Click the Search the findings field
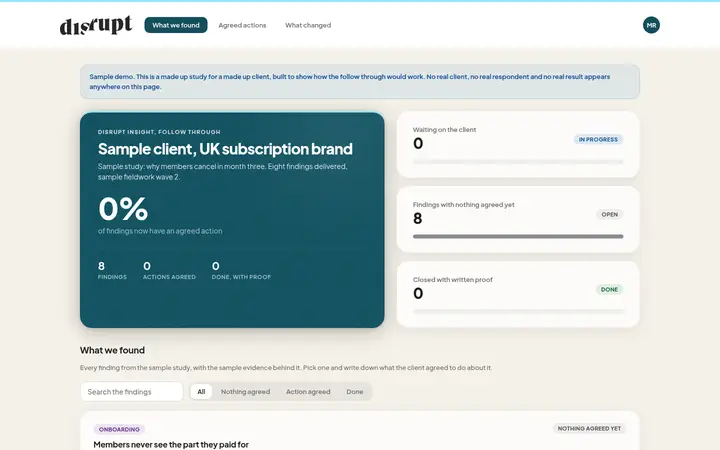The height and width of the screenshot is (450, 720). coord(132,392)
